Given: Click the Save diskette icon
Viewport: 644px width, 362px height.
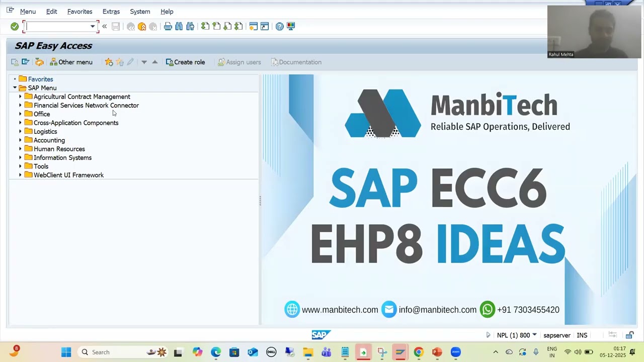Looking at the screenshot, I should pos(116,26).
